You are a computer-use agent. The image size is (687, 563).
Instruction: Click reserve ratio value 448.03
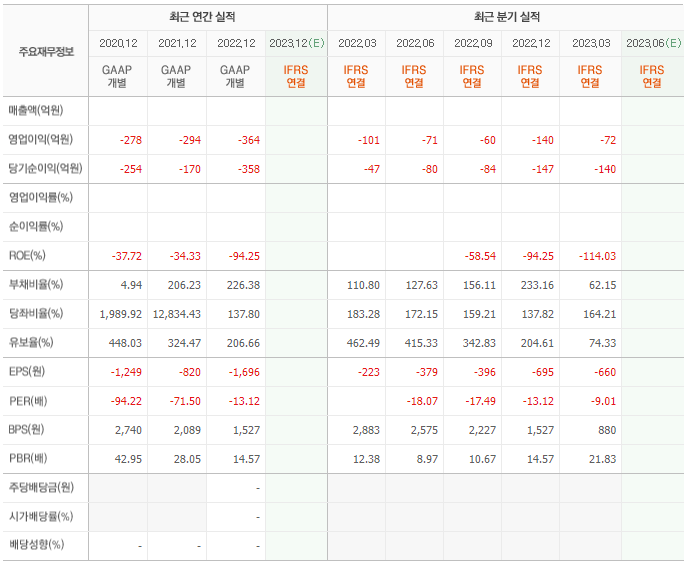click(125, 343)
